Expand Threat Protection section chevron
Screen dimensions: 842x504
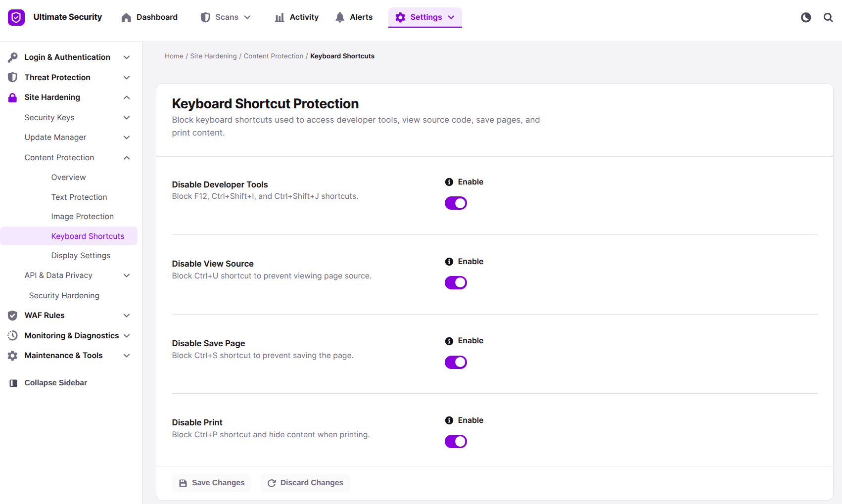click(x=127, y=78)
